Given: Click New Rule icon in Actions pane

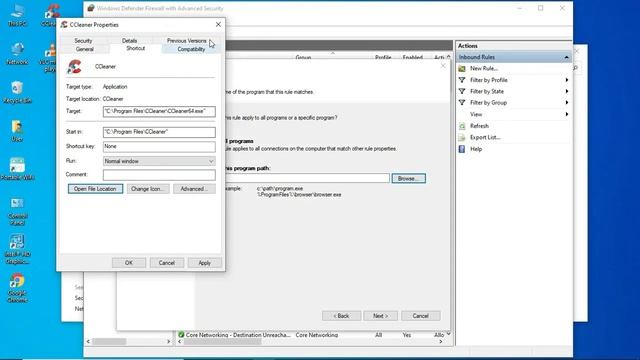Looking at the screenshot, I should [462, 69].
